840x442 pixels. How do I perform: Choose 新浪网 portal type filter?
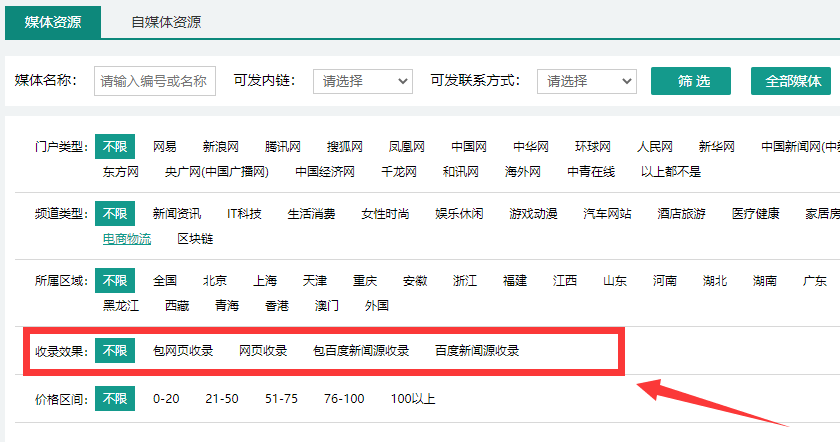pyautogui.click(x=220, y=147)
